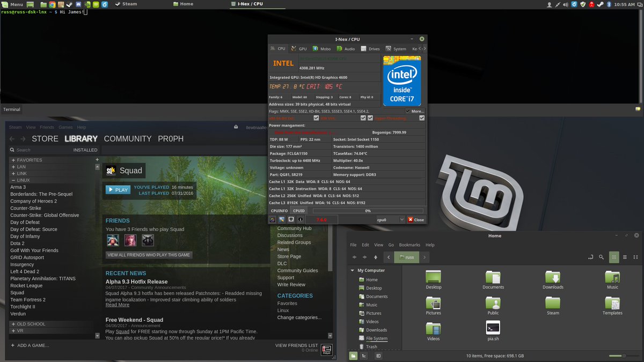Click the search icon in the file manager toolbar
The width and height of the screenshot is (644, 362).
click(x=602, y=257)
